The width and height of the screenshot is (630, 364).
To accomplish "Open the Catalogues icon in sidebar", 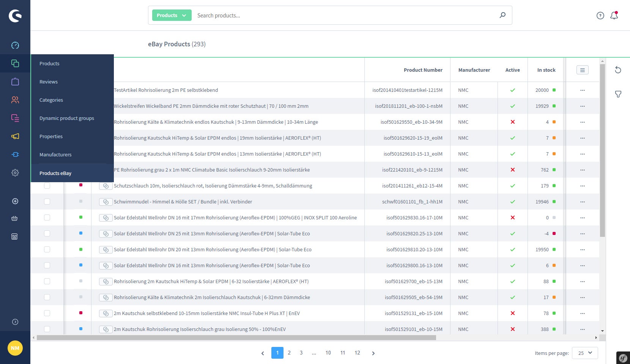I will 15,63.
